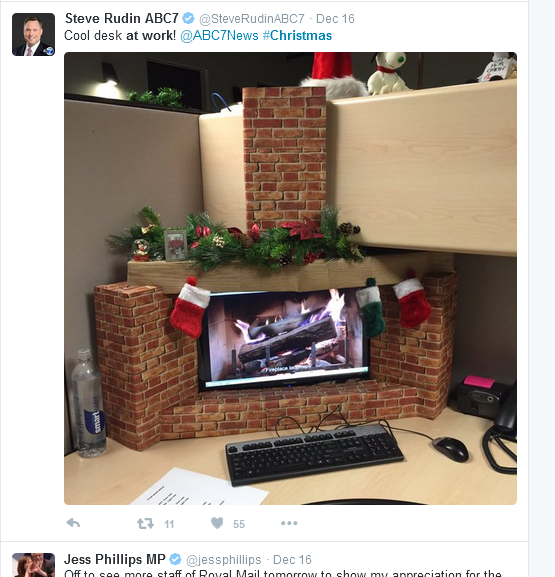Retweet Steve Rudin's cool desk tweet
The height and width of the screenshot is (577, 555).
[x=145, y=523]
